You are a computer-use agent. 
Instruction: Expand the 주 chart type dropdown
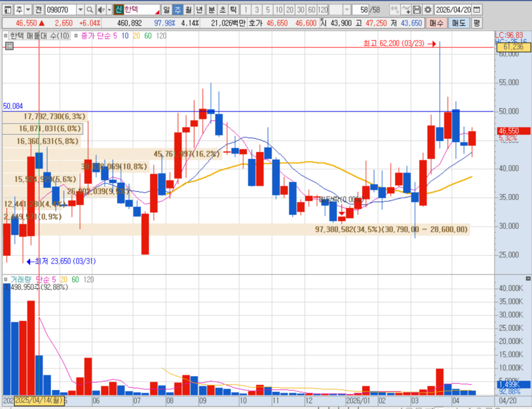tap(29, 9)
